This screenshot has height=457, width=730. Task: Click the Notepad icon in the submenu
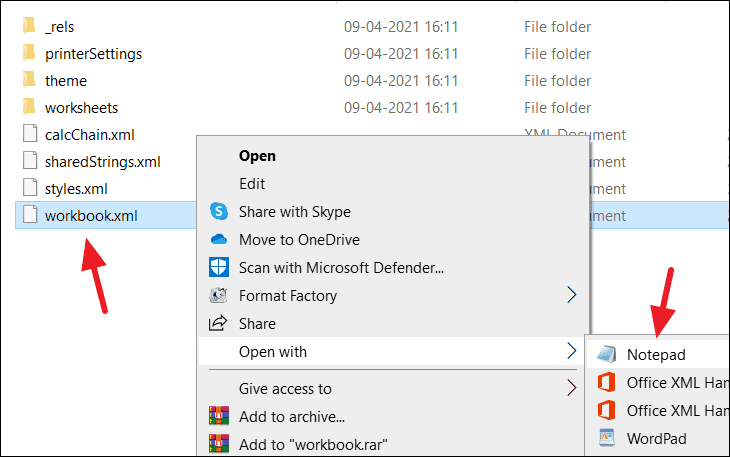coord(606,354)
